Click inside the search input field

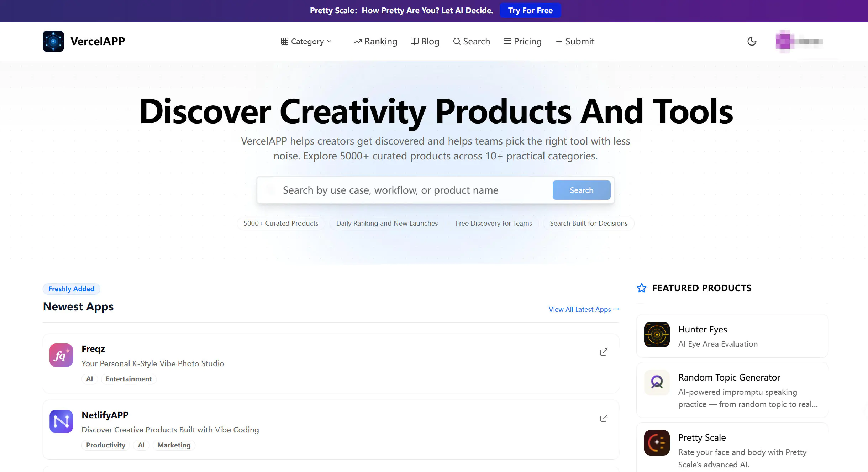[x=391, y=190]
